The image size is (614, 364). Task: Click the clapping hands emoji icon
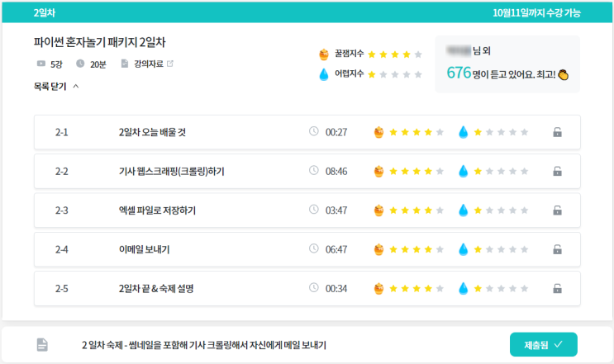(x=564, y=74)
